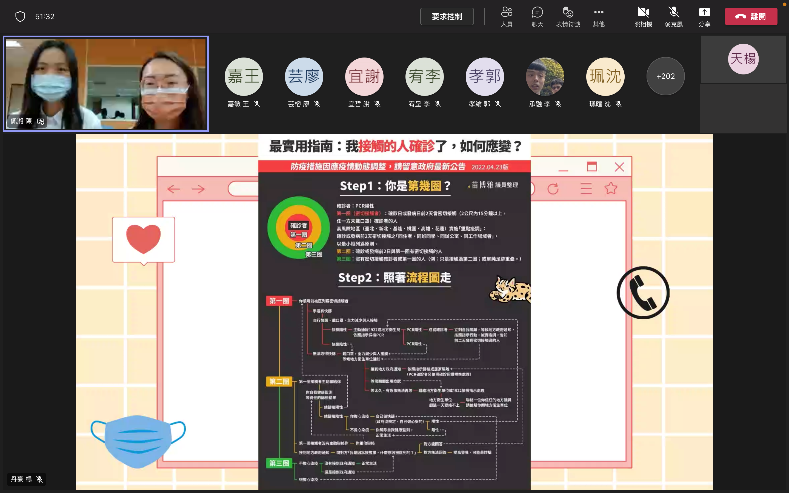Open the People participants panel
789x493 pixels.
click(506, 15)
